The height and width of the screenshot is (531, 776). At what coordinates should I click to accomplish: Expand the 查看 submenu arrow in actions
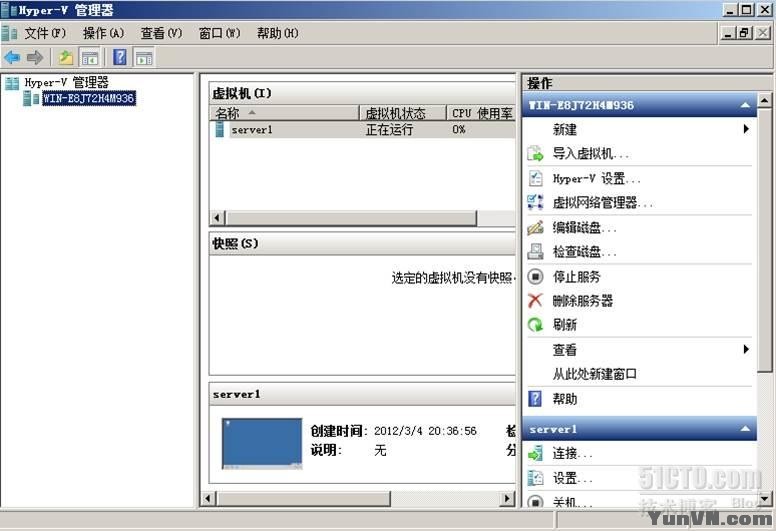click(746, 349)
